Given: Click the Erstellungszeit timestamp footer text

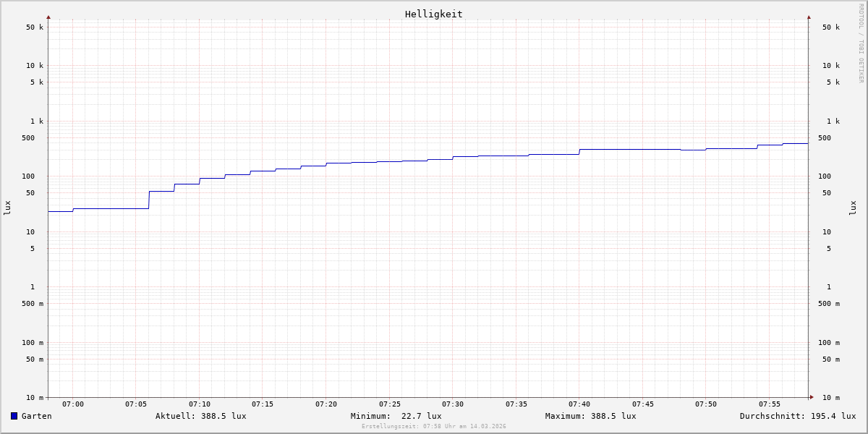Looking at the screenshot, I should pos(433,427).
